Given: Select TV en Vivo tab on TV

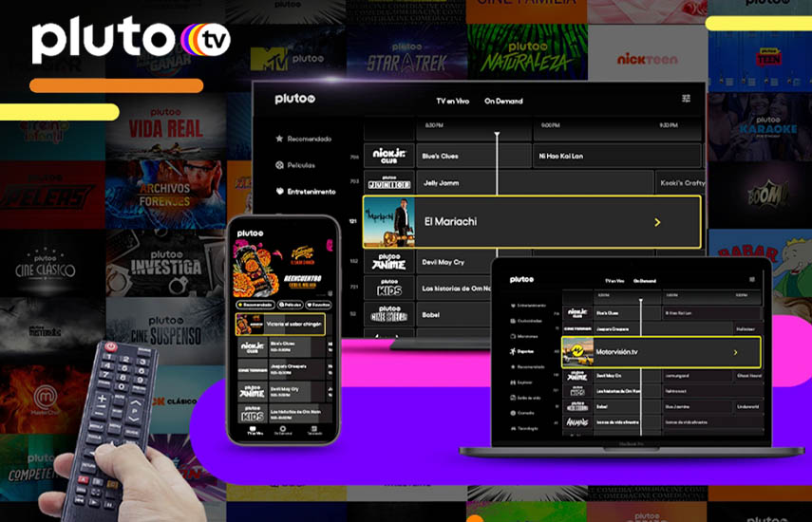Looking at the screenshot, I should coord(453,101).
